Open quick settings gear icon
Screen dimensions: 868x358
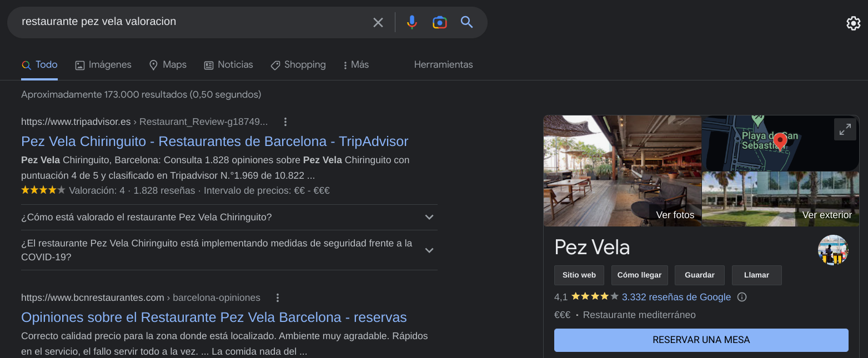pos(853,23)
